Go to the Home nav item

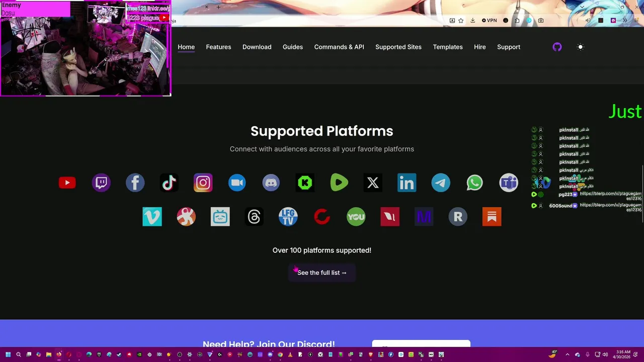[x=186, y=47]
